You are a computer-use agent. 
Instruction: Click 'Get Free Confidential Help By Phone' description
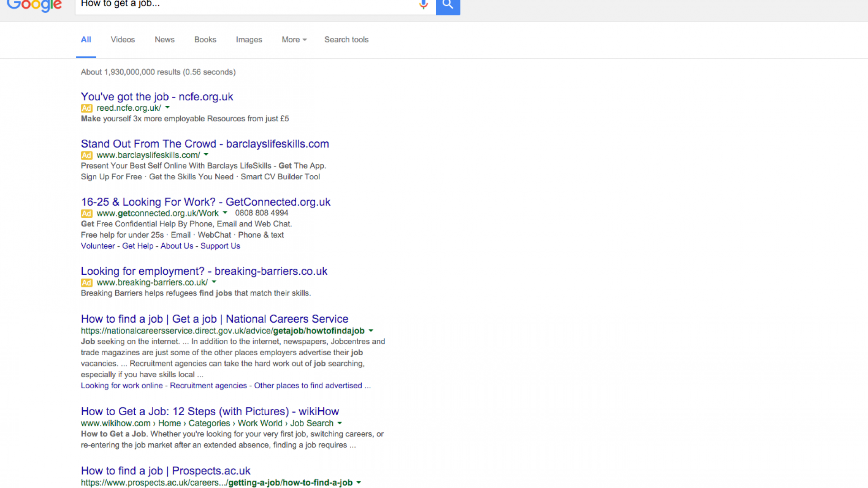coord(186,224)
